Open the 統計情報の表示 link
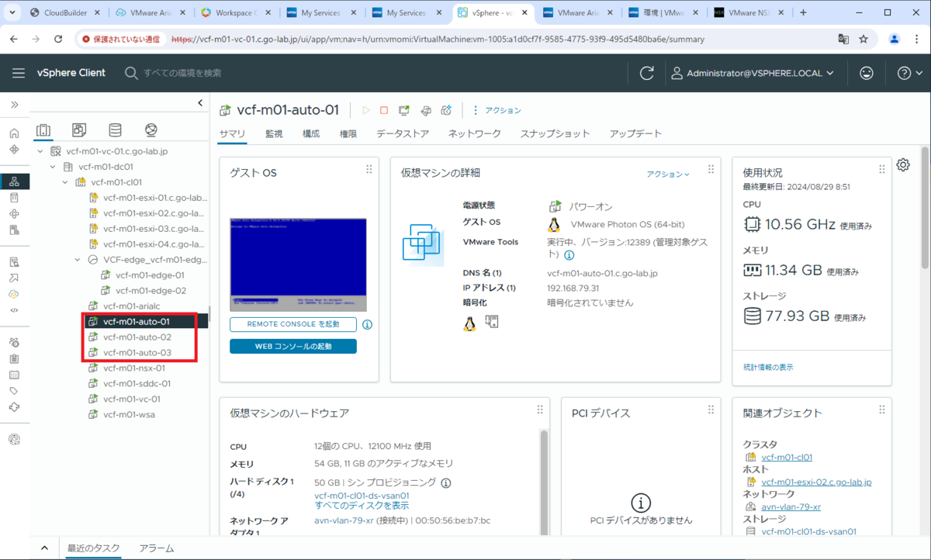The image size is (931, 560). tap(768, 367)
